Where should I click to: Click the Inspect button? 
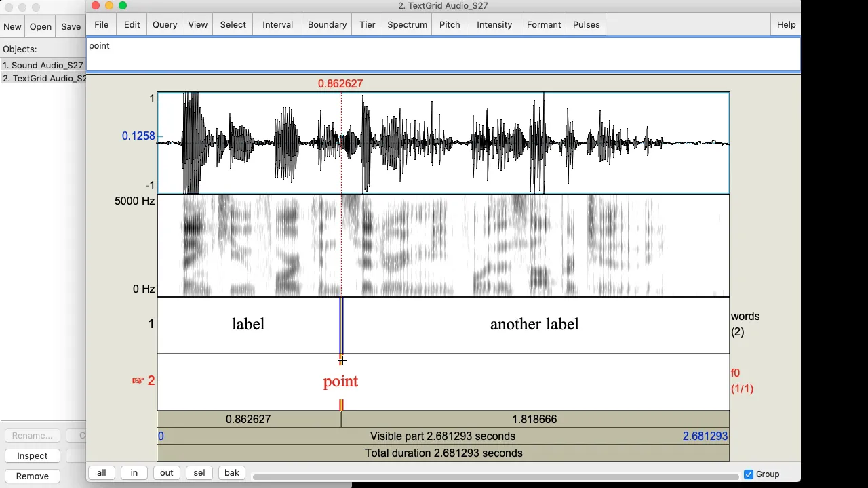point(32,455)
